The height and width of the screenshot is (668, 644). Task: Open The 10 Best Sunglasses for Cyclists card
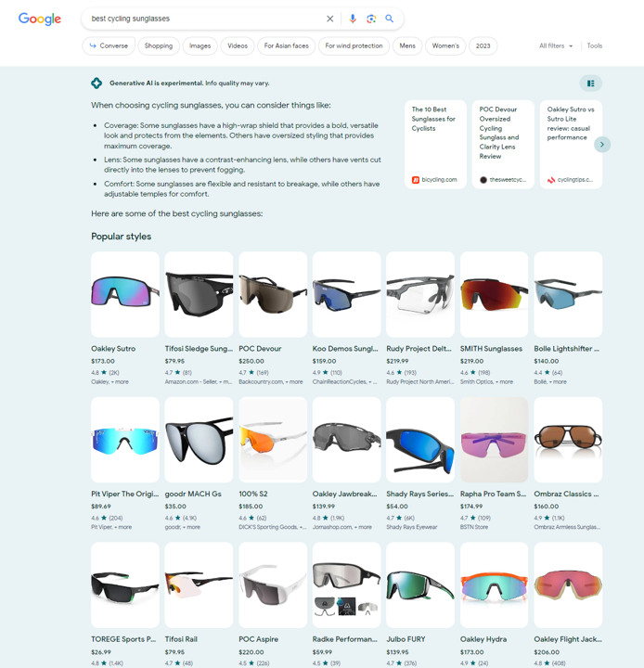pyautogui.click(x=435, y=145)
